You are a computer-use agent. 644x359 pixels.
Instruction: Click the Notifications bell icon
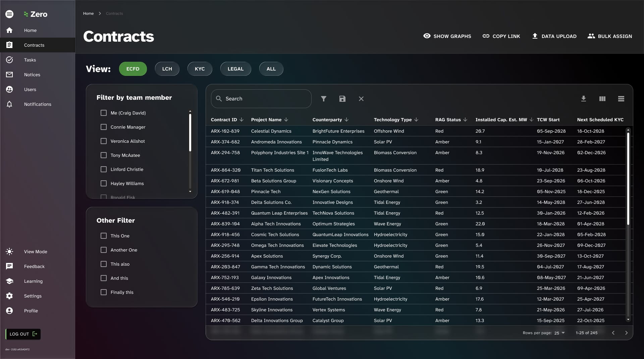click(x=9, y=104)
